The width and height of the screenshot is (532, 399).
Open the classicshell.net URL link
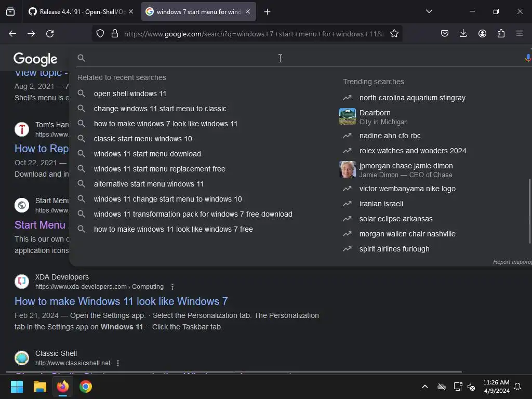(73, 363)
